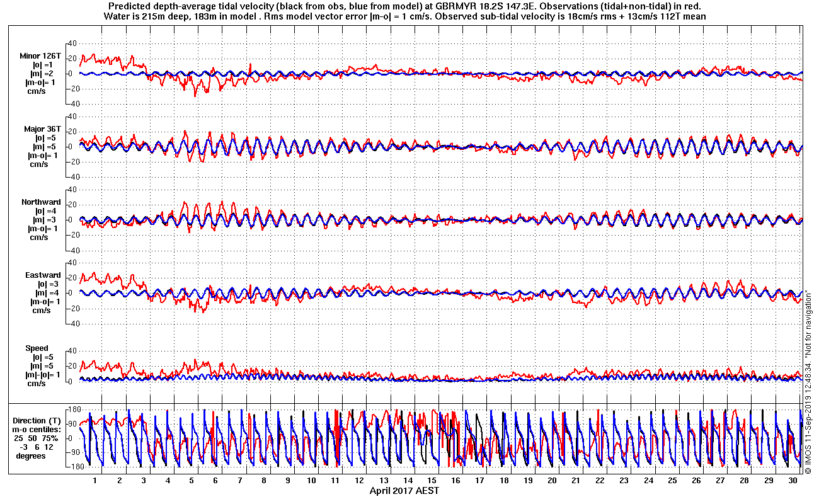Click day 28 on the date axis
This screenshot has width=819, height=504.
coord(745,481)
